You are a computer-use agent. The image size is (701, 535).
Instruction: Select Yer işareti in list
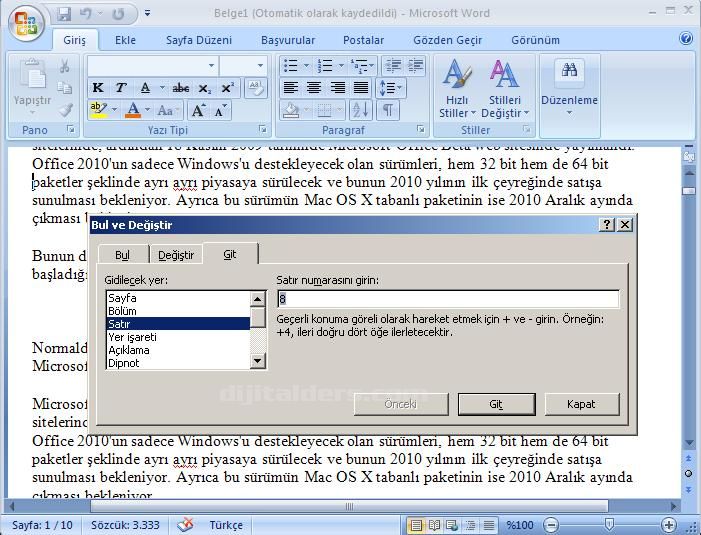178,337
